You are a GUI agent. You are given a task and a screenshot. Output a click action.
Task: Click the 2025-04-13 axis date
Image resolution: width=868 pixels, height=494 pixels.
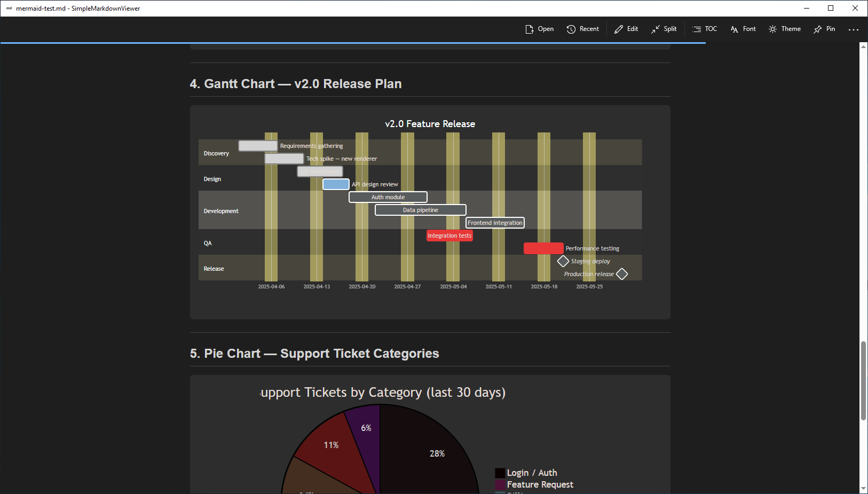[317, 287]
